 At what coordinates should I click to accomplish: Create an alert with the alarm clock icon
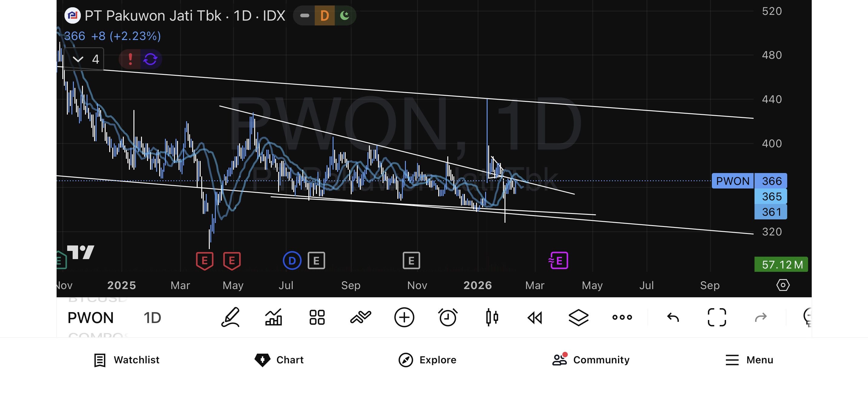[448, 317]
